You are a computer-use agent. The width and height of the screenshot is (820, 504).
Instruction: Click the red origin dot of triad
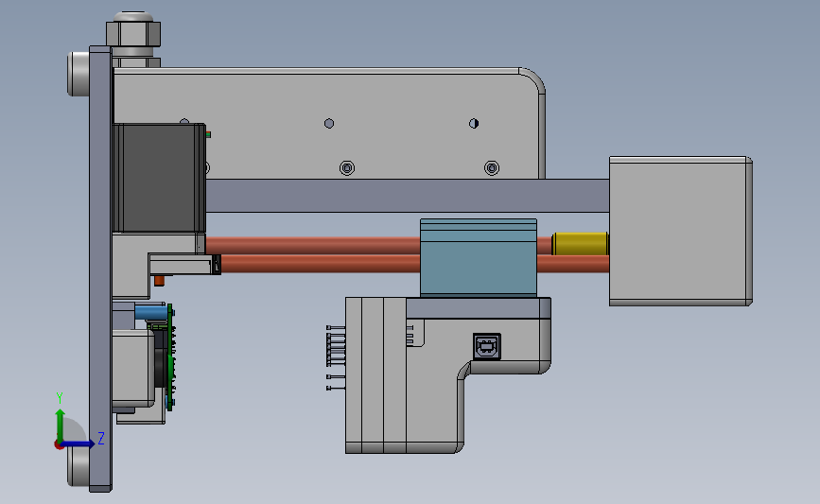tap(59, 445)
